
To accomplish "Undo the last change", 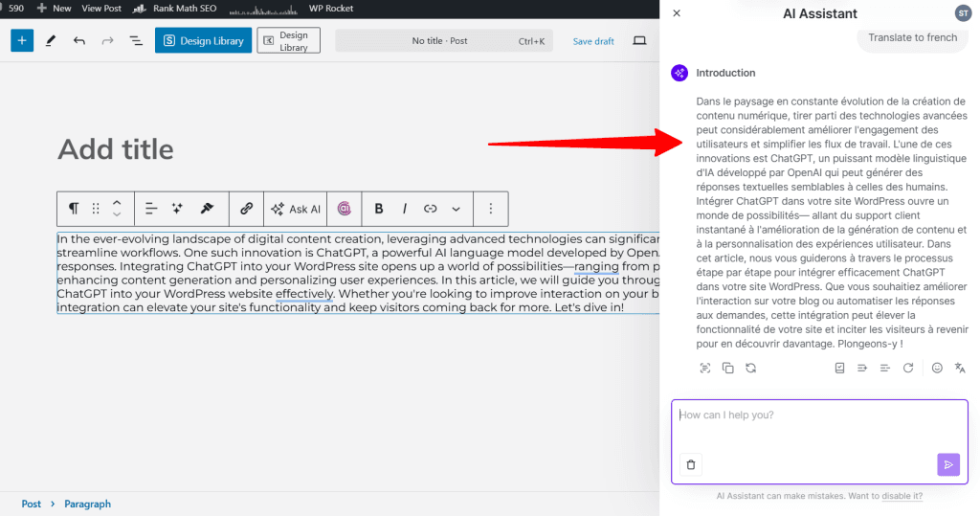I will point(78,40).
